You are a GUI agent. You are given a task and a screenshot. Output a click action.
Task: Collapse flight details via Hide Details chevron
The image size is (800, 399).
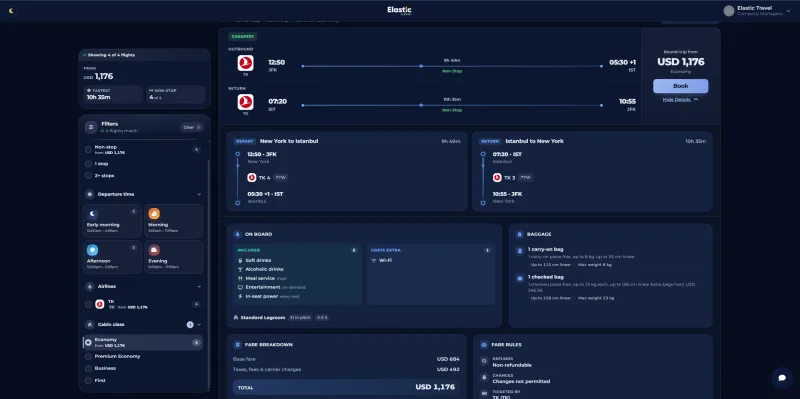[x=696, y=99]
